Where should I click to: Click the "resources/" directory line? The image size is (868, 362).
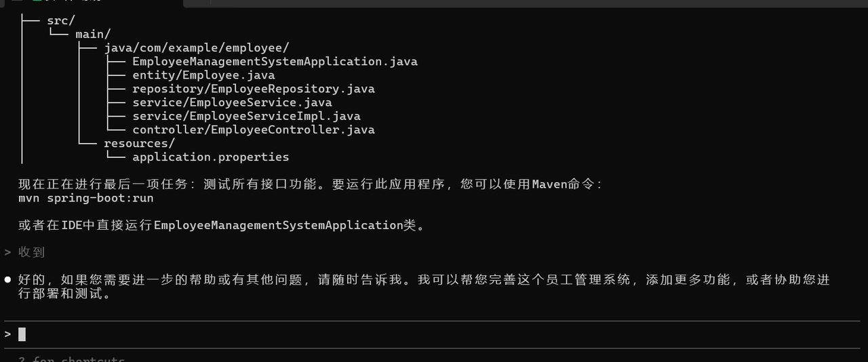pos(139,143)
